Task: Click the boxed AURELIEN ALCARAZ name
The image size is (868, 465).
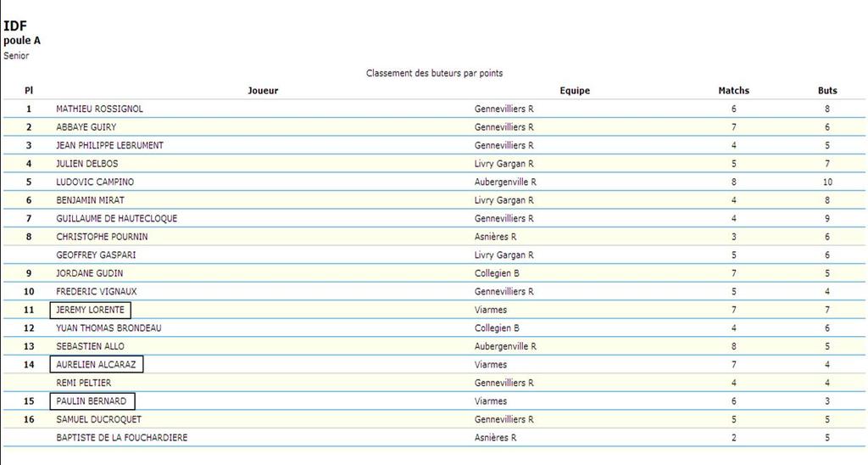Action: tap(96, 365)
